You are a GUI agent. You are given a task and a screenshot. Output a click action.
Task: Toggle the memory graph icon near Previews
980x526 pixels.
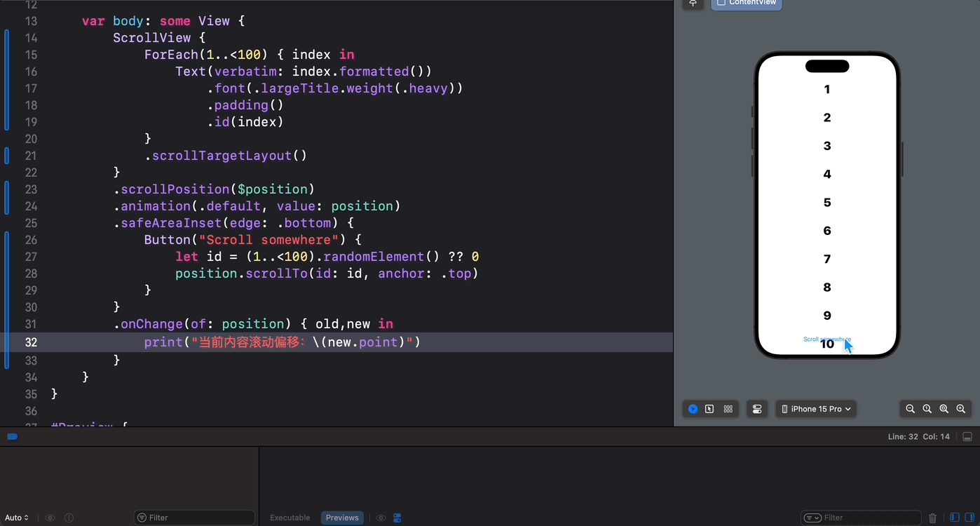[397, 518]
